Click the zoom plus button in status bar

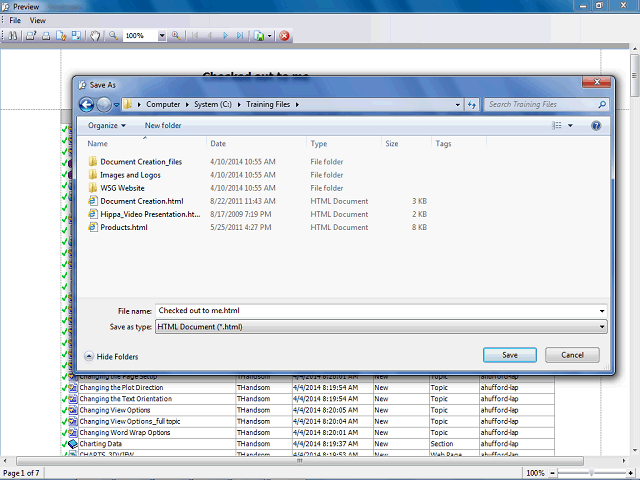coord(631,473)
